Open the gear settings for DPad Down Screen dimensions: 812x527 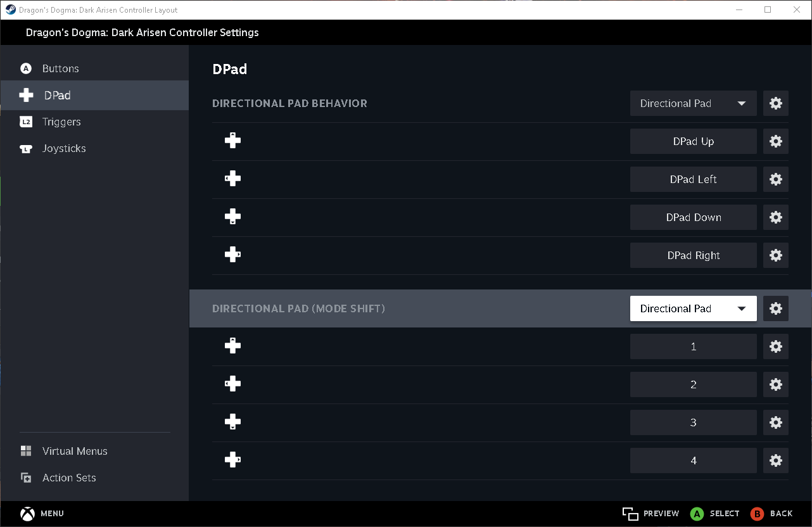[776, 217]
